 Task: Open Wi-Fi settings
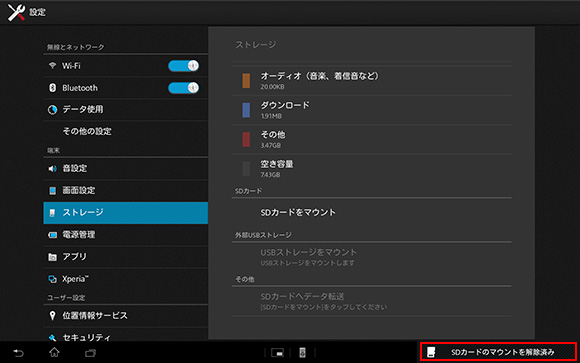pos(126,66)
